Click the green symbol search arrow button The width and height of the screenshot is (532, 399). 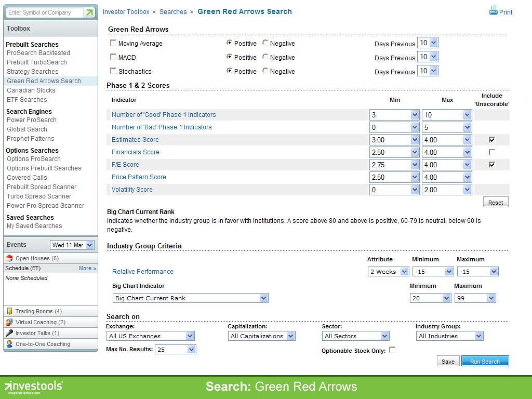point(89,11)
